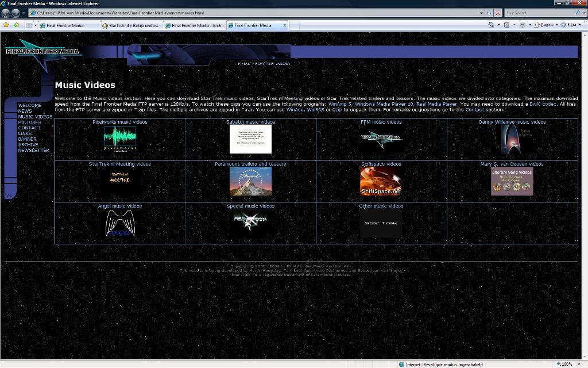Follow the WinAce link
Viewport: 588px width, 368px height.
pos(295,110)
